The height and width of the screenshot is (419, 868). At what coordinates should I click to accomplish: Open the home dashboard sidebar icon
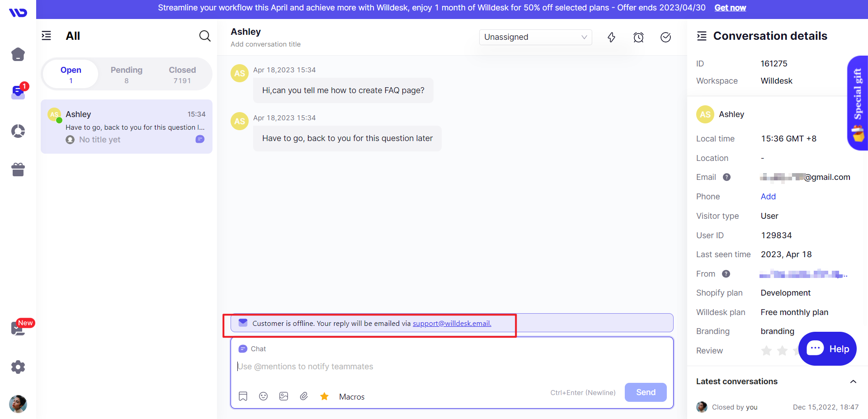(x=18, y=54)
